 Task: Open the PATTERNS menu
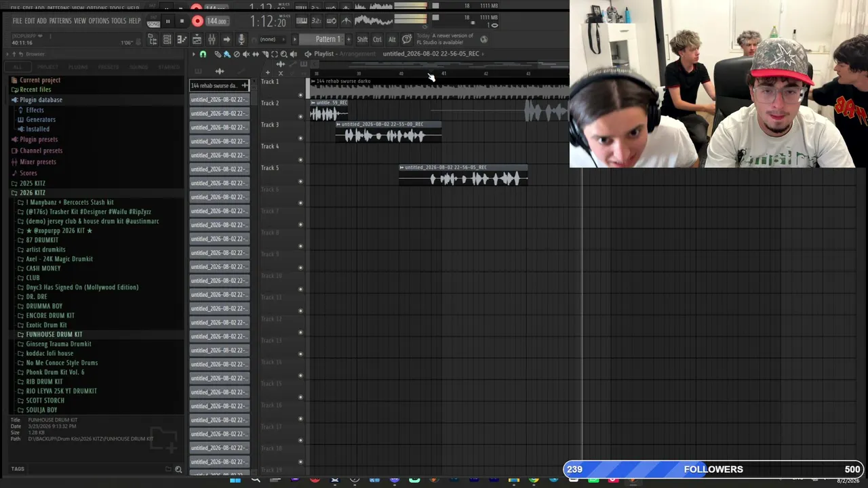coord(60,21)
